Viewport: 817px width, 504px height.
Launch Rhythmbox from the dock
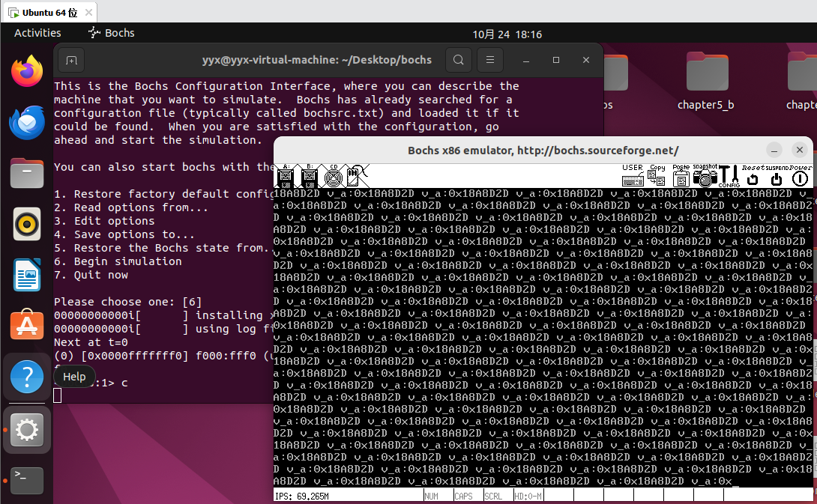coord(27,224)
